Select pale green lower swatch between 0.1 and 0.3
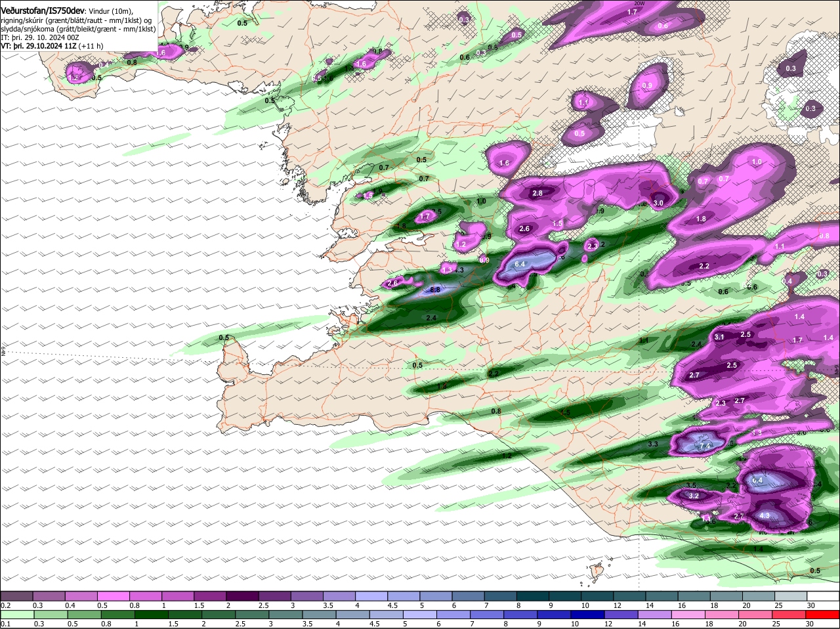This screenshot has height=629, width=840. [x=17, y=615]
